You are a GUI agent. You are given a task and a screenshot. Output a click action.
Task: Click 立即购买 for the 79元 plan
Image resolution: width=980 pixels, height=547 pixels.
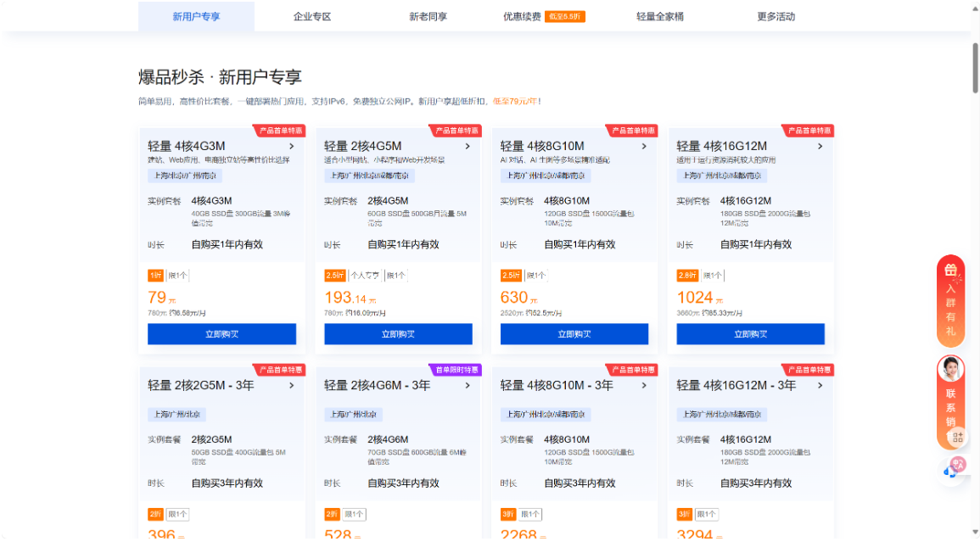point(221,334)
